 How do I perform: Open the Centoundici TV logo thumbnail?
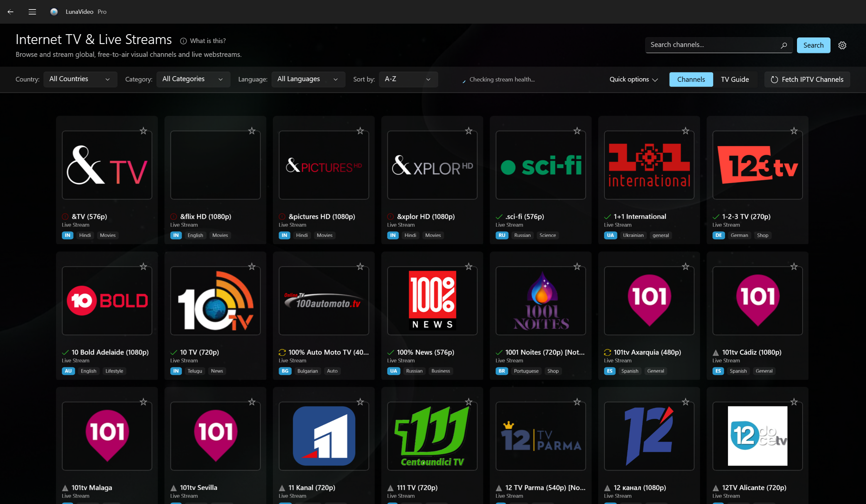tap(432, 436)
